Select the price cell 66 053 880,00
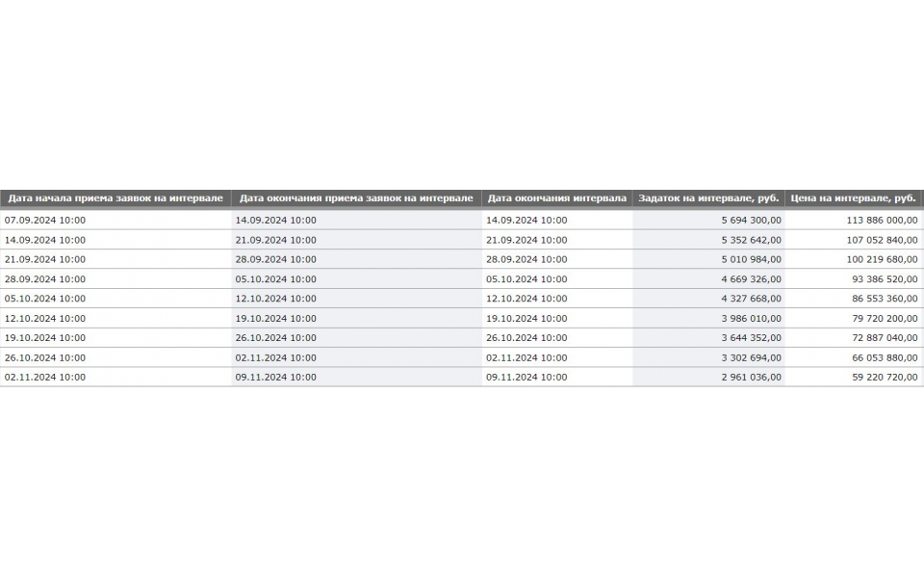This screenshot has width=924, height=578. [x=854, y=357]
